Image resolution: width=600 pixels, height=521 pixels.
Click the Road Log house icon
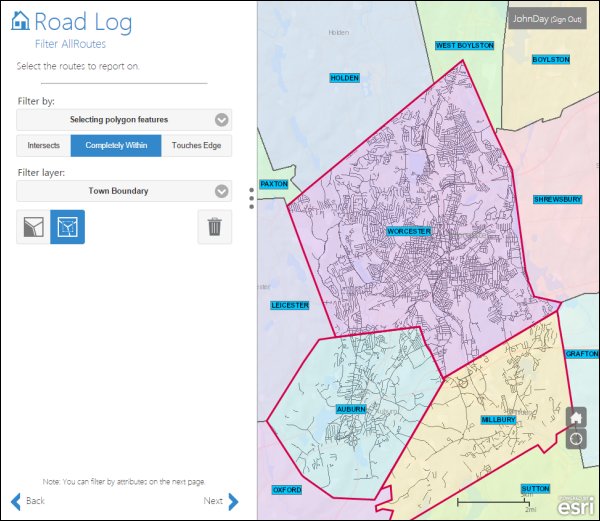pos(20,22)
